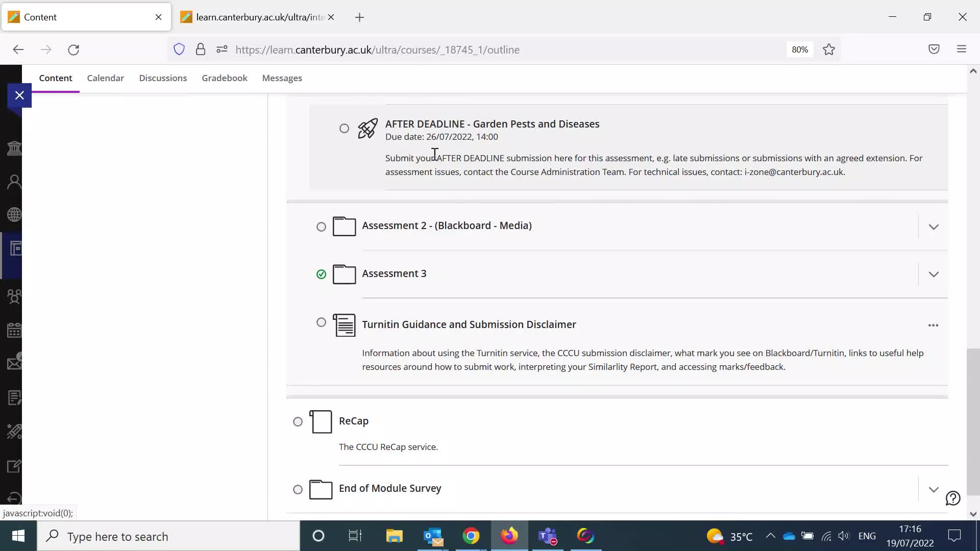Viewport: 980px width, 551px height.
Task: Open AFTER DEADLINE - Garden Pests and Diseases link
Action: click(492, 124)
